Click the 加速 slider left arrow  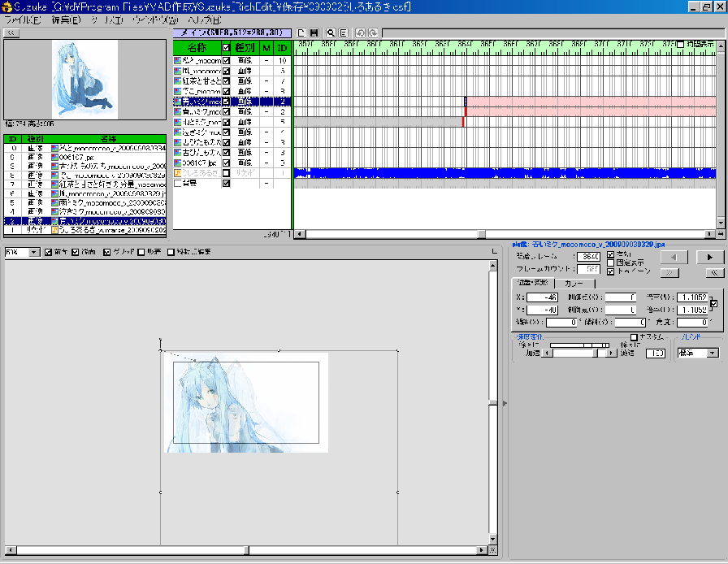click(547, 353)
